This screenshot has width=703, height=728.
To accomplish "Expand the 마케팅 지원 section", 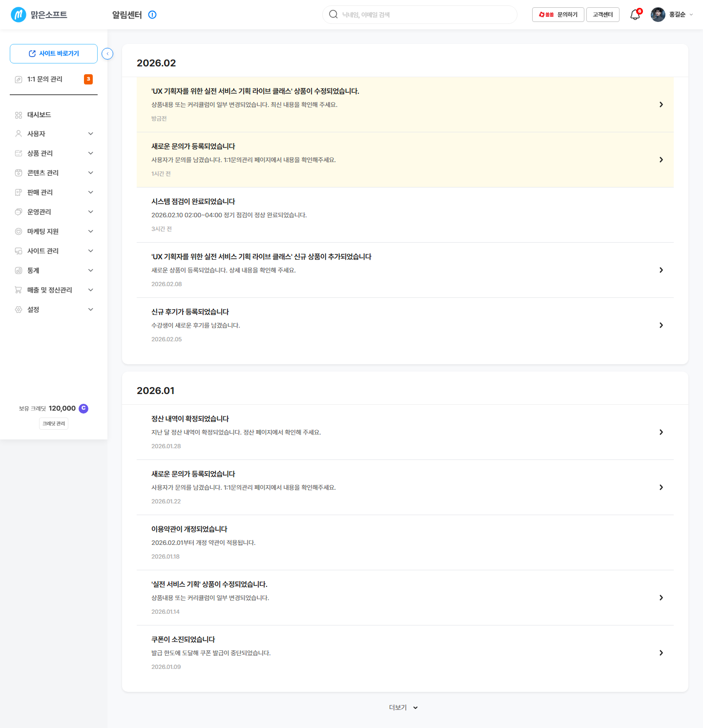I will (x=54, y=231).
